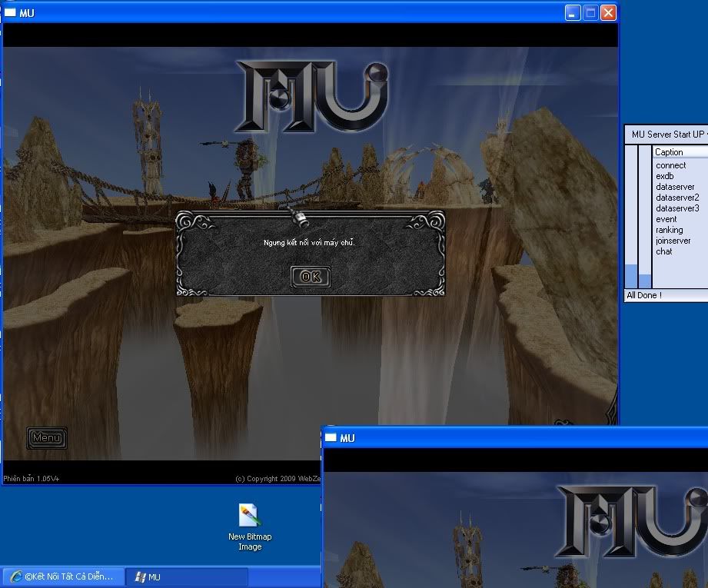
Task: Close the front MU game window
Action: point(609,13)
